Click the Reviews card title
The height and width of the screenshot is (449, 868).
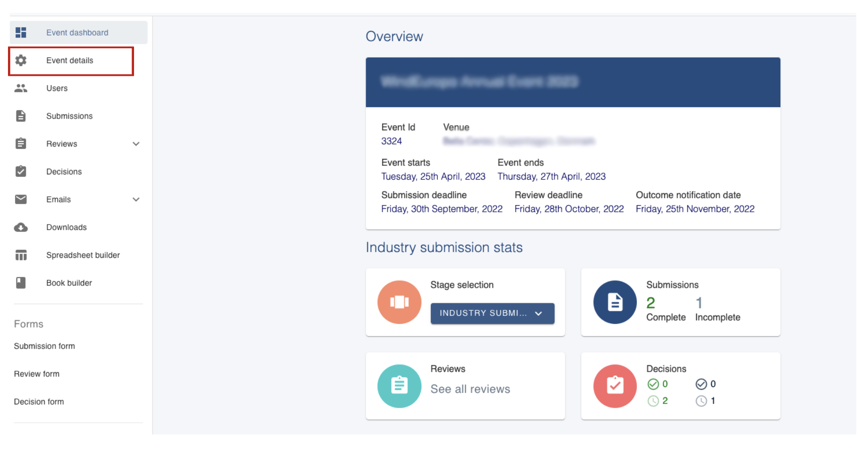click(448, 369)
